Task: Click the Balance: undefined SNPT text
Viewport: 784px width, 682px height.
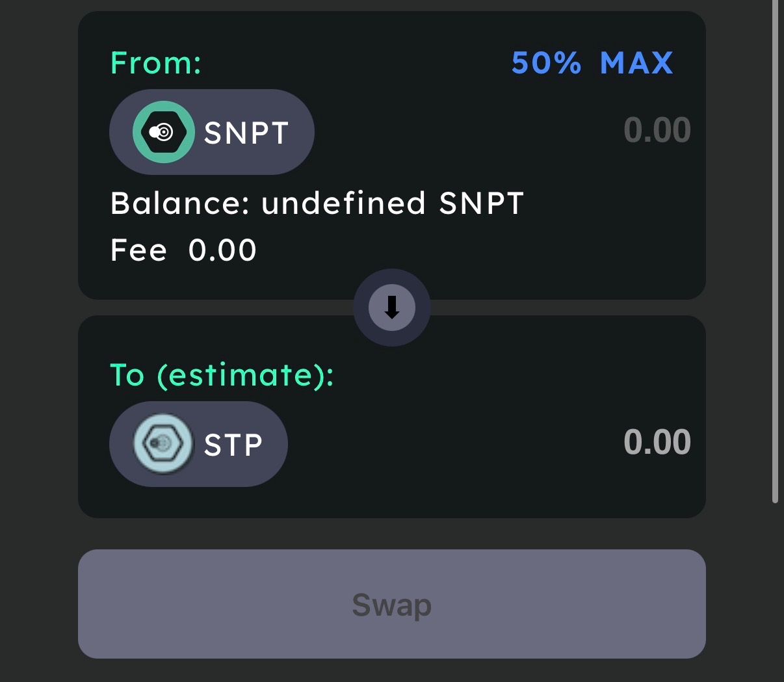Action: click(317, 203)
